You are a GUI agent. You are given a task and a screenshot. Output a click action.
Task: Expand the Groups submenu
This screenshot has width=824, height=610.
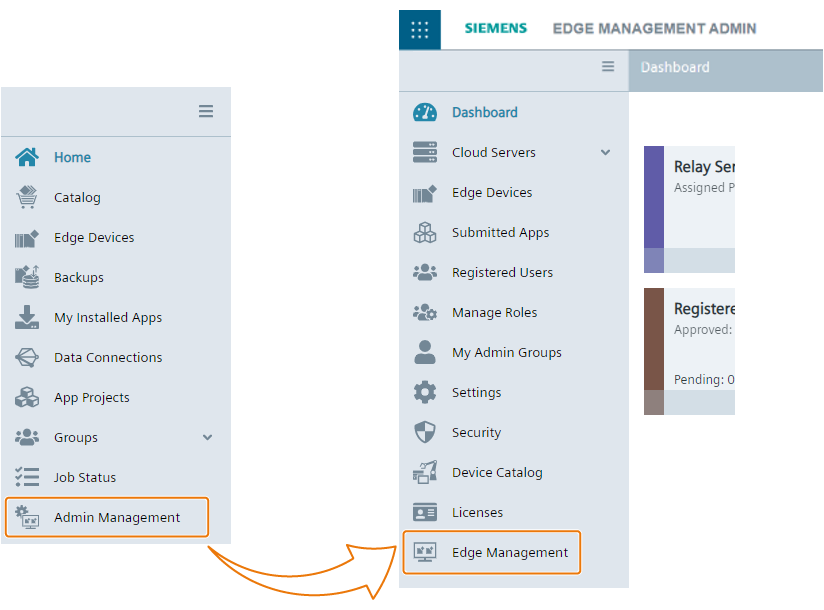[207, 437]
